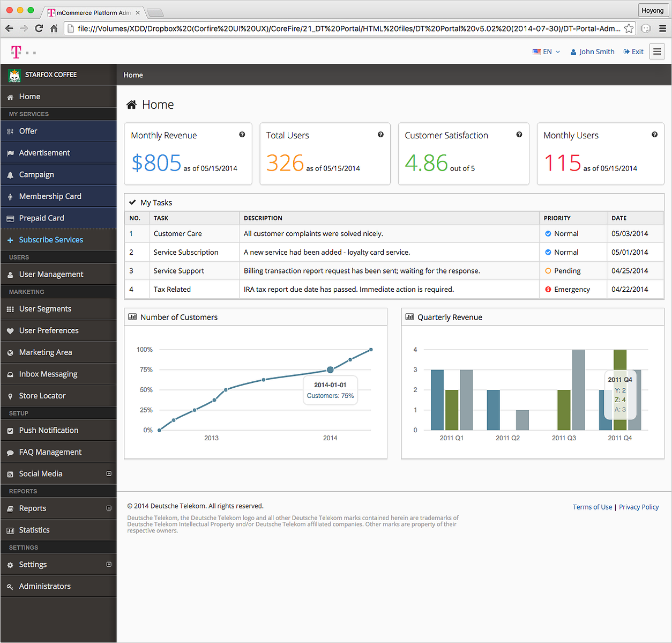Screen dimensions: 672x643
Task: Click the browser forward arrow
Action: click(x=24, y=28)
